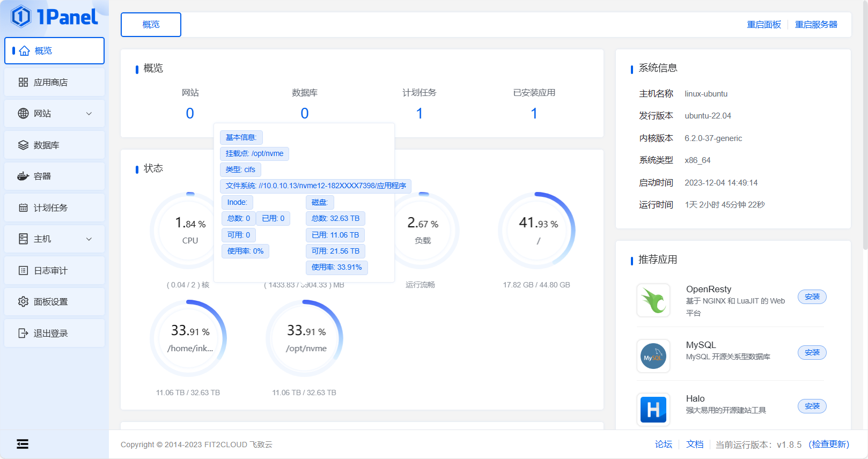The height and width of the screenshot is (459, 868).
Task: Click the 重启面板 link
Action: click(764, 25)
